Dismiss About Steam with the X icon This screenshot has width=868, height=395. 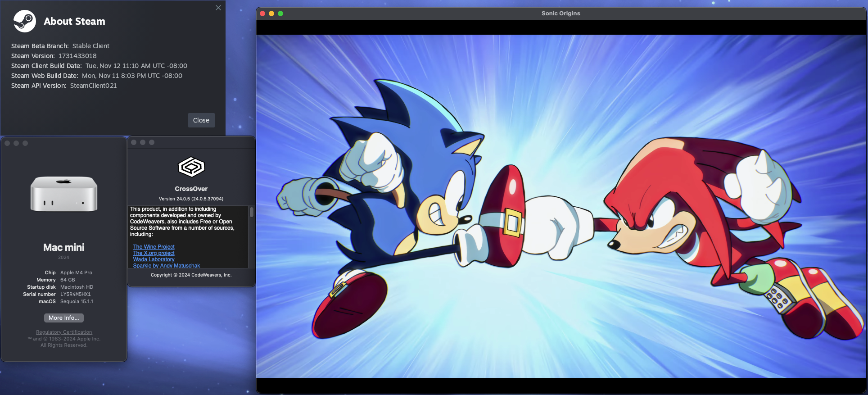[218, 8]
